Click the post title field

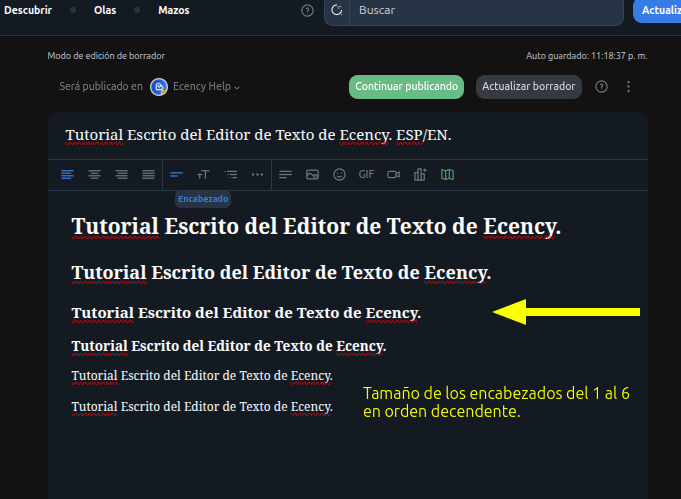[x=347, y=135]
